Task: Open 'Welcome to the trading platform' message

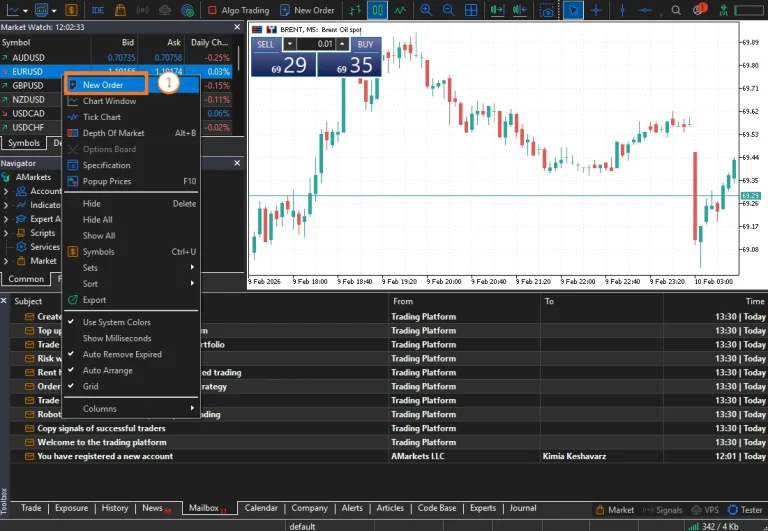Action: pyautogui.click(x=102, y=442)
